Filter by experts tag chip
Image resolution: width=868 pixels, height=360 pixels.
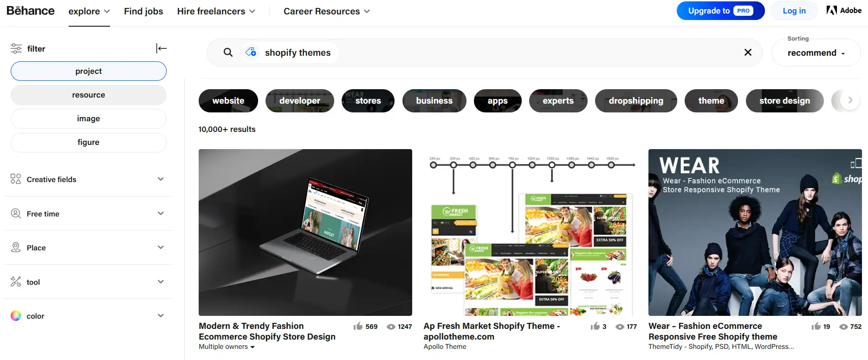[558, 101]
